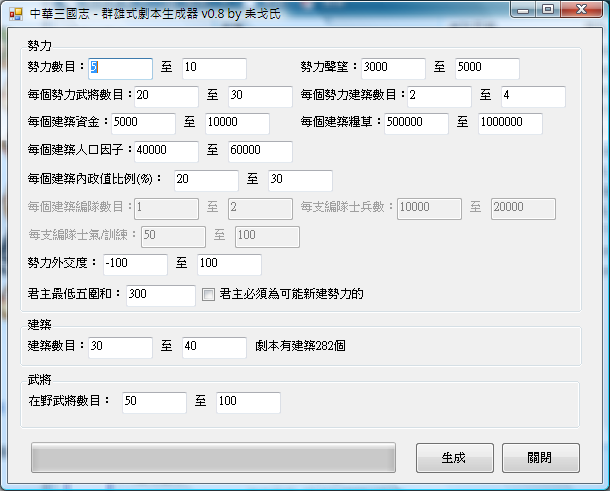Tick 君主必須為可能新建勢力的 checkbox
The width and height of the screenshot is (610, 491).
click(x=208, y=295)
